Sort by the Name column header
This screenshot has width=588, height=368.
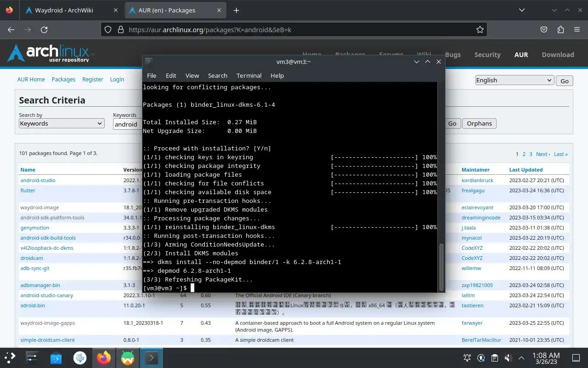click(x=28, y=170)
